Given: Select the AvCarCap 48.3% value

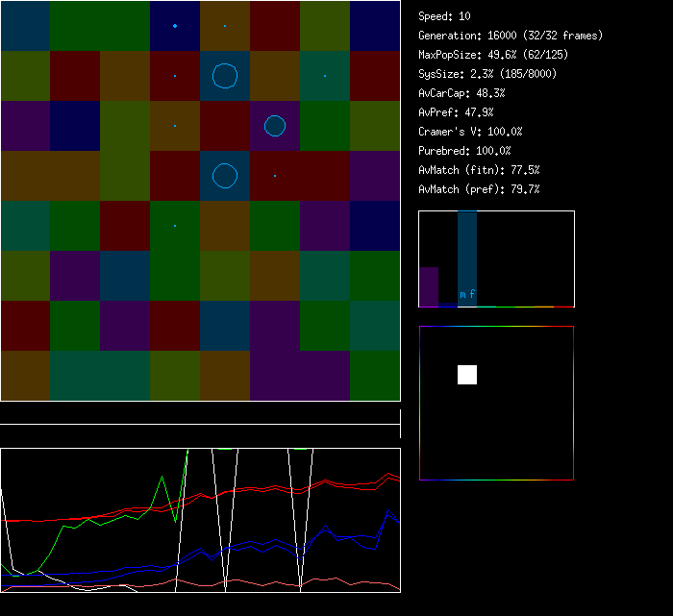Looking at the screenshot, I should 461,93.
